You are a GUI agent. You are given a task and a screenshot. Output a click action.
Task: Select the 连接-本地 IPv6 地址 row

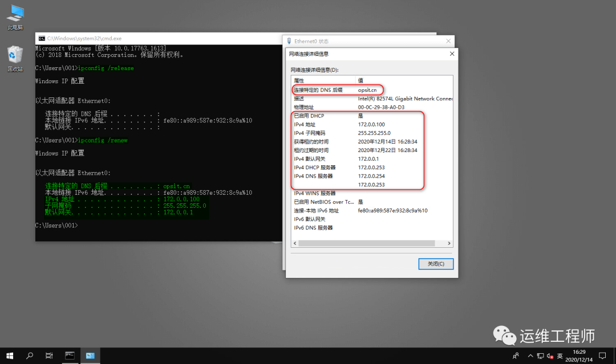[372, 210]
